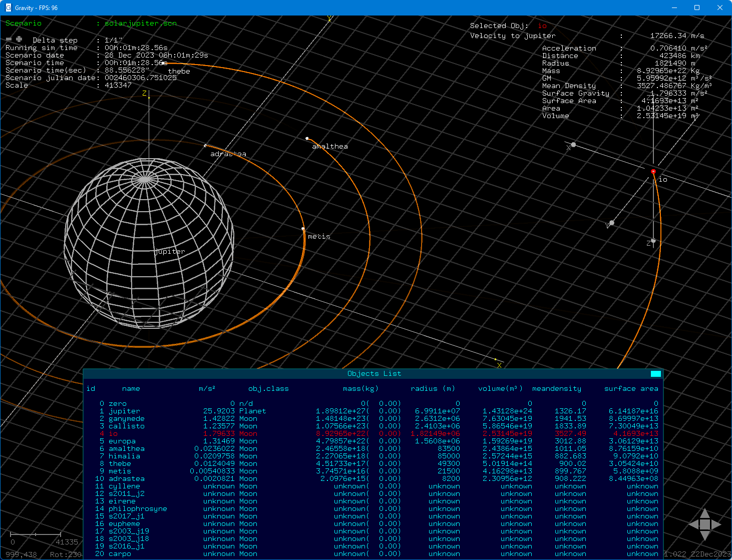Select the highlighted io row
Screen dimensions: 732x560
[373, 434]
